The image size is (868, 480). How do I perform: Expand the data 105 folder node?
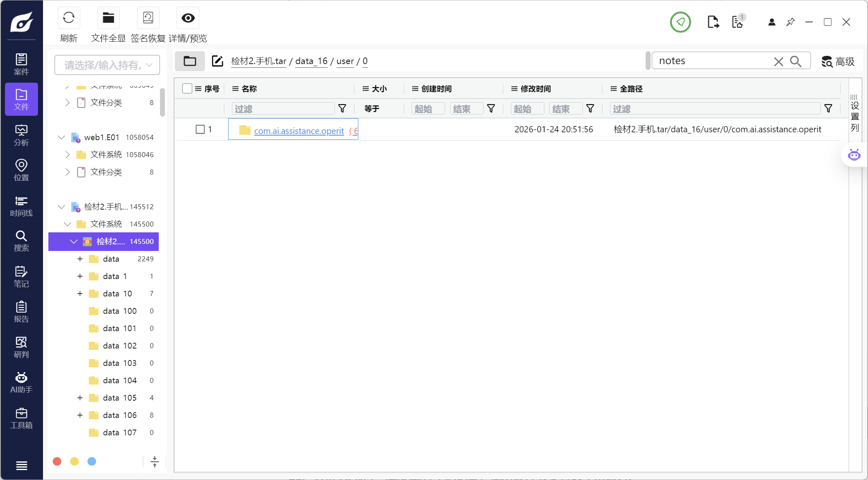tap(80, 398)
